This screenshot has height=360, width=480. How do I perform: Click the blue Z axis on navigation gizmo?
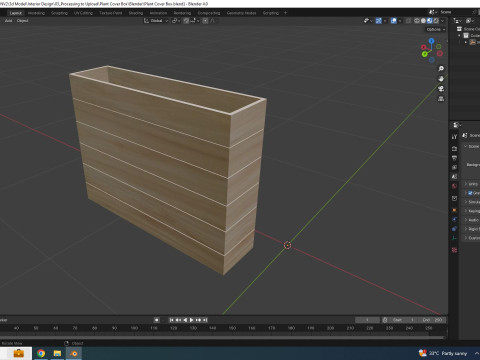pyautogui.click(x=431, y=41)
